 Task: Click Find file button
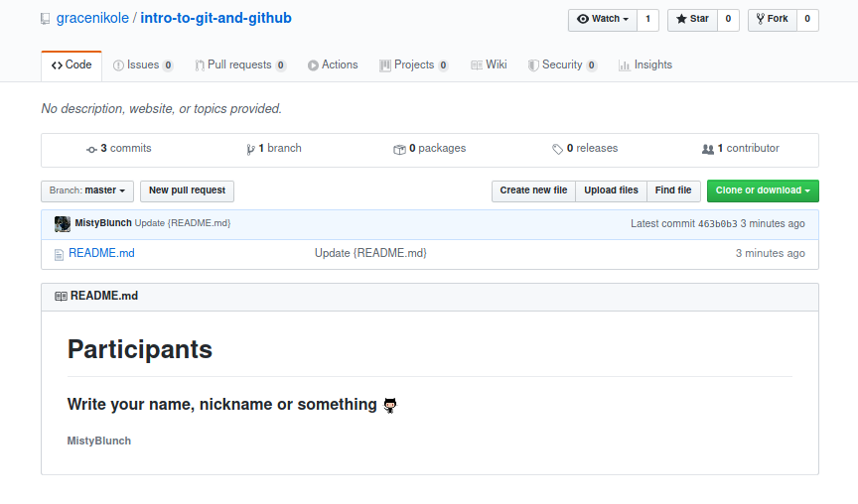tap(673, 190)
